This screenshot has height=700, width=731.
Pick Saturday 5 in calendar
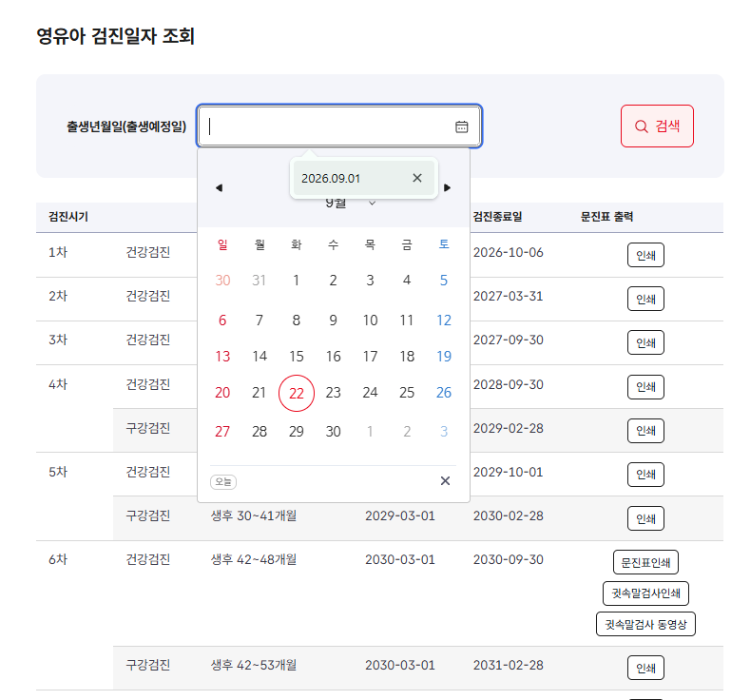pyautogui.click(x=443, y=281)
